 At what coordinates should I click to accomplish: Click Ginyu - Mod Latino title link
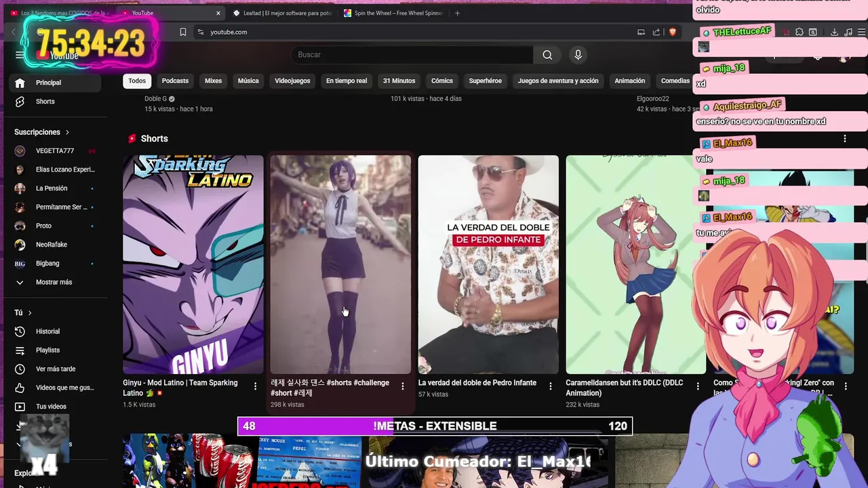[x=180, y=388]
